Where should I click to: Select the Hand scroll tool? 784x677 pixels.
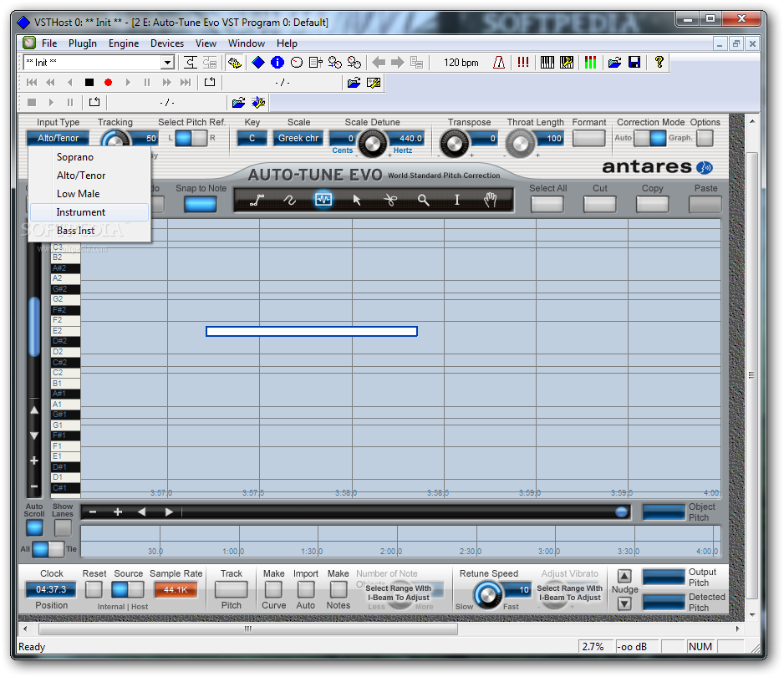coord(491,200)
